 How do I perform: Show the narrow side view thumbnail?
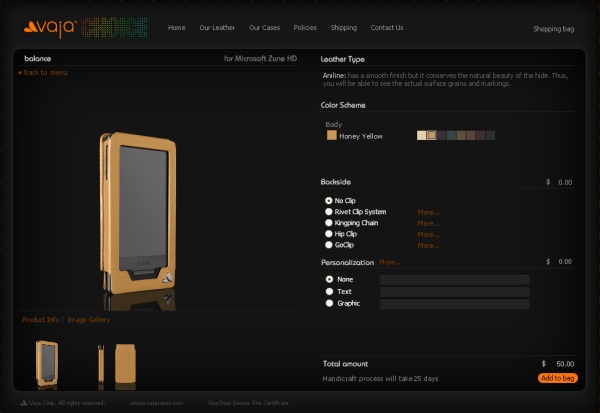(x=101, y=364)
